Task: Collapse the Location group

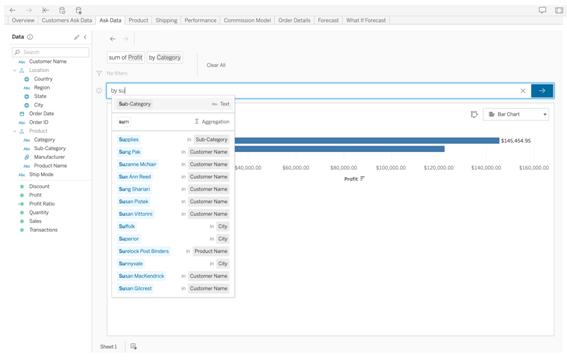Action: 15,70
